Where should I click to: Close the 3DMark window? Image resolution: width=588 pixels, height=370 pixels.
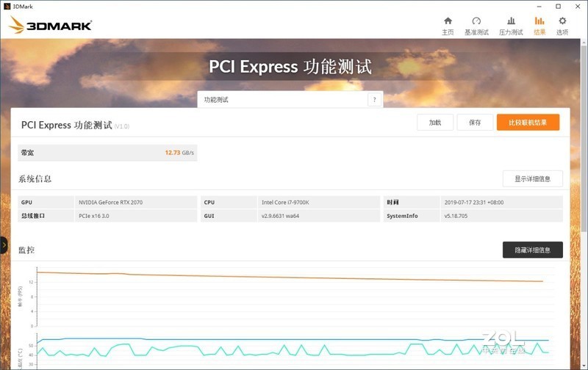[x=578, y=7]
